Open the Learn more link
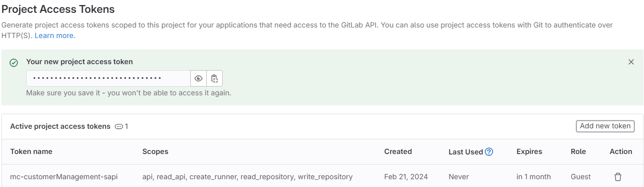The width and height of the screenshot is (644, 187). (x=55, y=35)
